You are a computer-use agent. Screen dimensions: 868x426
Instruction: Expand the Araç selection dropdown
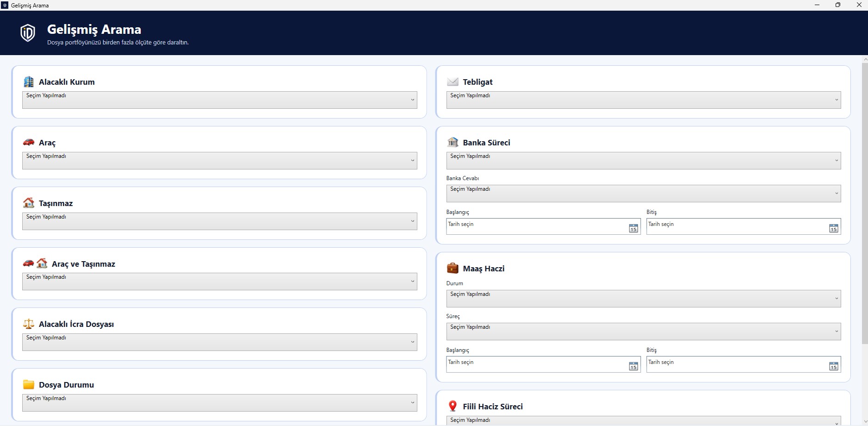220,161
